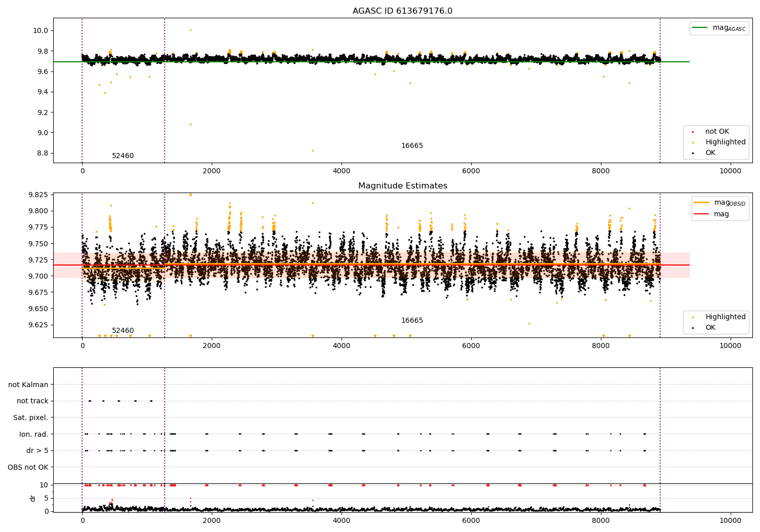Click the "5" tick on the dr axis
The image size is (760, 532).
tap(46, 498)
